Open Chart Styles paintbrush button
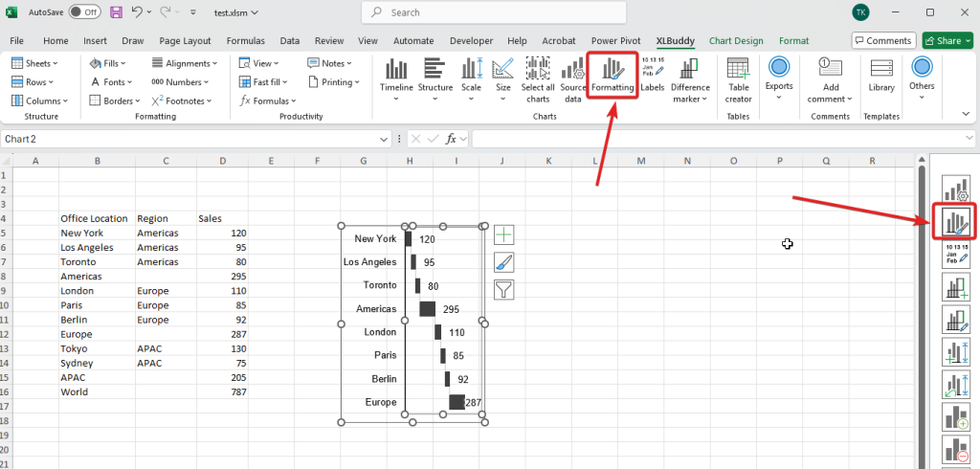Screen dimensions: 980x469 (x=503, y=262)
